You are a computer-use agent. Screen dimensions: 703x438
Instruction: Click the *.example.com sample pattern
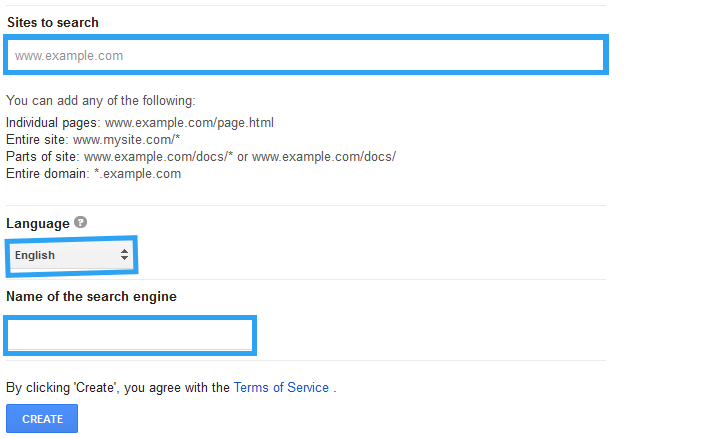(138, 173)
